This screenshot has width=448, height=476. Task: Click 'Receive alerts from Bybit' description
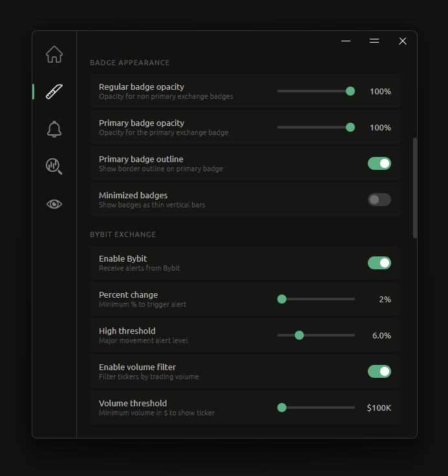click(139, 268)
